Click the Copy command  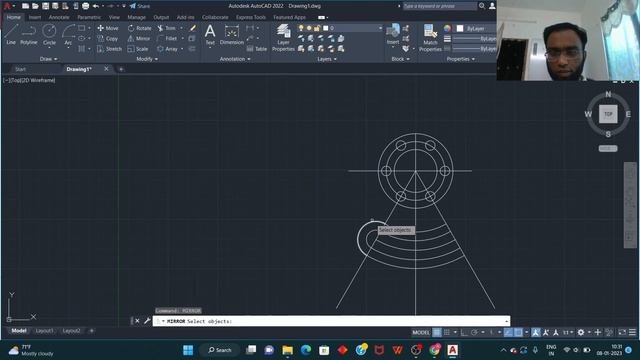[108, 38]
